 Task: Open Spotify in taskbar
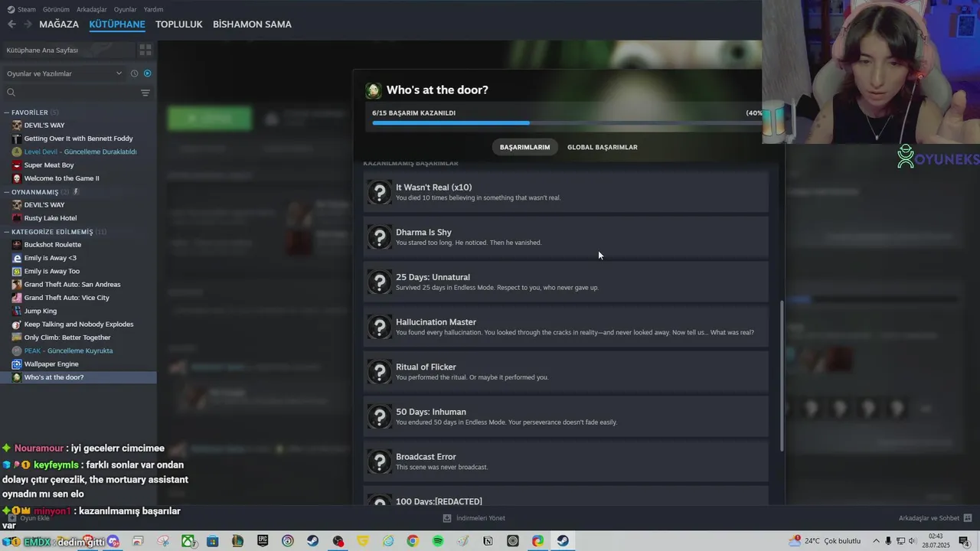(438, 541)
